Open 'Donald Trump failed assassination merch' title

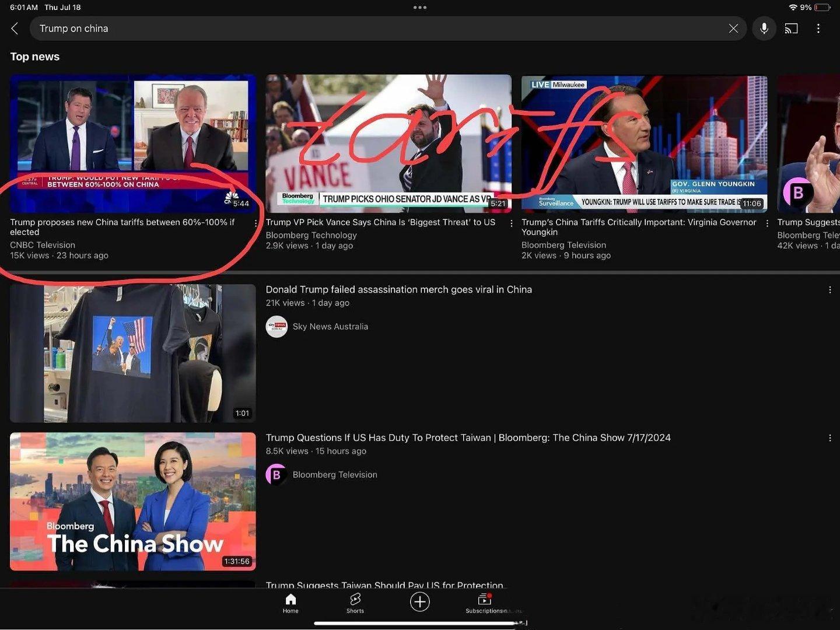[399, 290]
